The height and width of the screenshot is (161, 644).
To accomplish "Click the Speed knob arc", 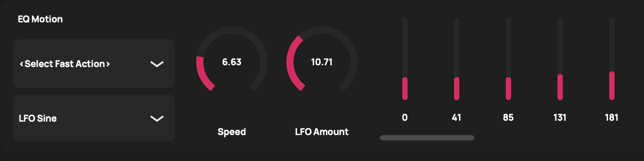I will coord(232,62).
